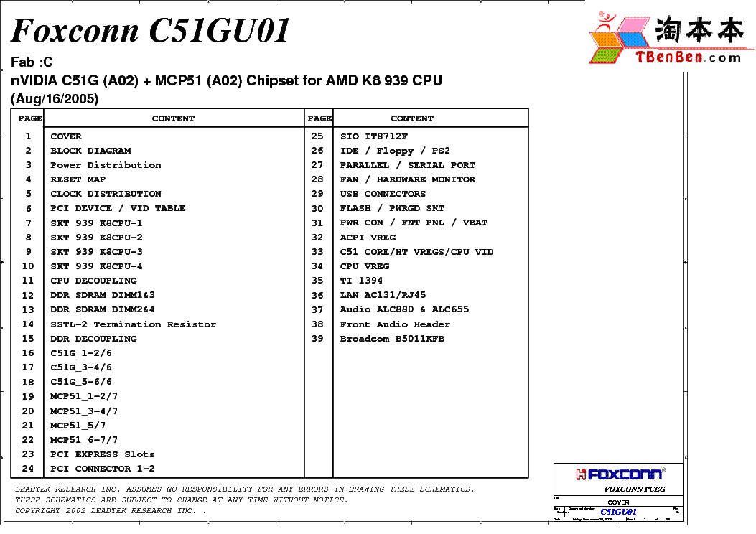
Task: Click the CPU VREG entry
Action: pyautogui.click(x=365, y=266)
